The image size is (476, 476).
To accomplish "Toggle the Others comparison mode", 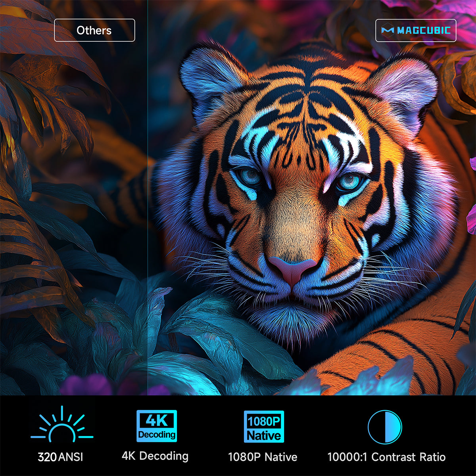I will pyautogui.click(x=94, y=30).
